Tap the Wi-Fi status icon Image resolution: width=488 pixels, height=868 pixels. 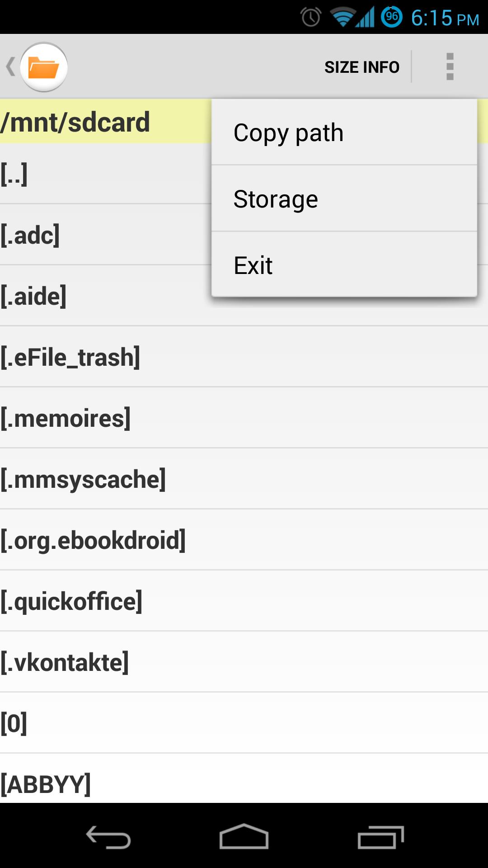tap(342, 16)
